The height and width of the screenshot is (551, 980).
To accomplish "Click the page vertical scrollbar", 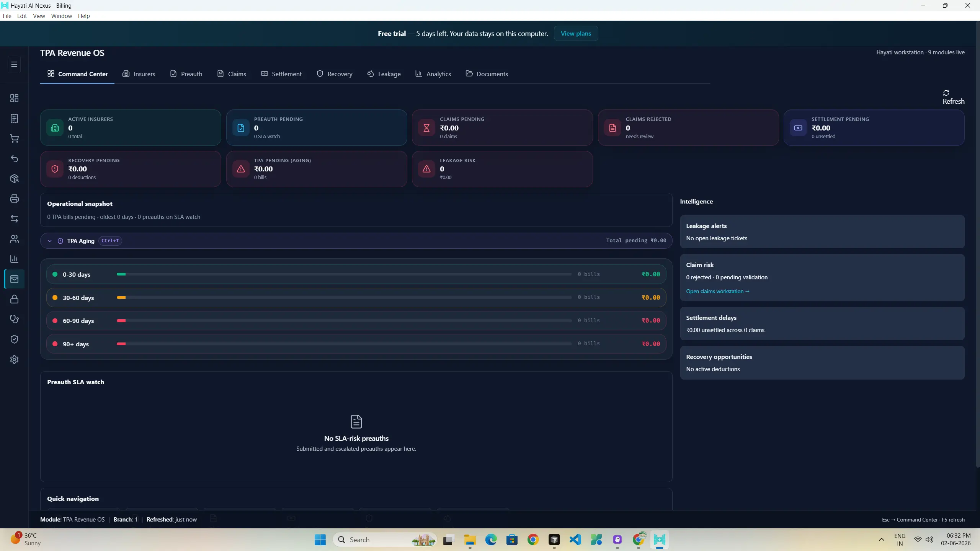I will 977,245.
